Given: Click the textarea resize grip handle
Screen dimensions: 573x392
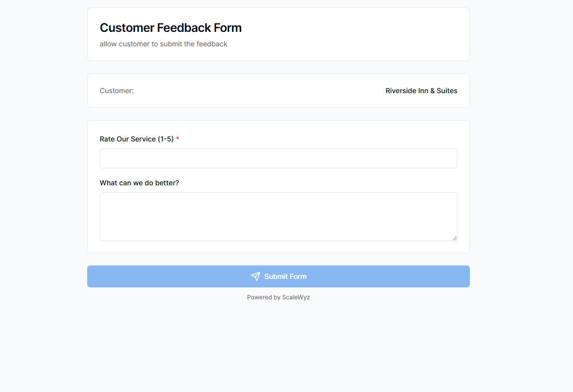Looking at the screenshot, I should click(455, 239).
